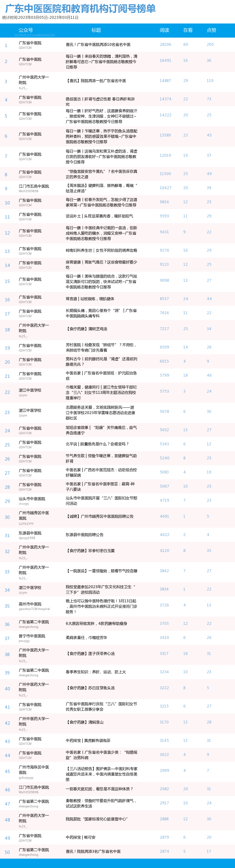Open title 节气养生歌丨惊蛰乍暖还寒
The image size is (235, 868).
click(x=101, y=458)
